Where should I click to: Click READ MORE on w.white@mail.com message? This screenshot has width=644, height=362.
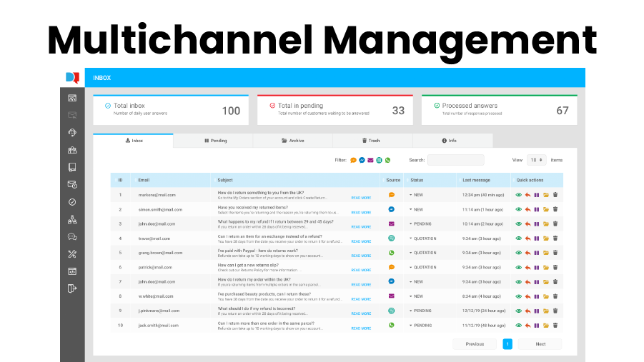coord(361,298)
